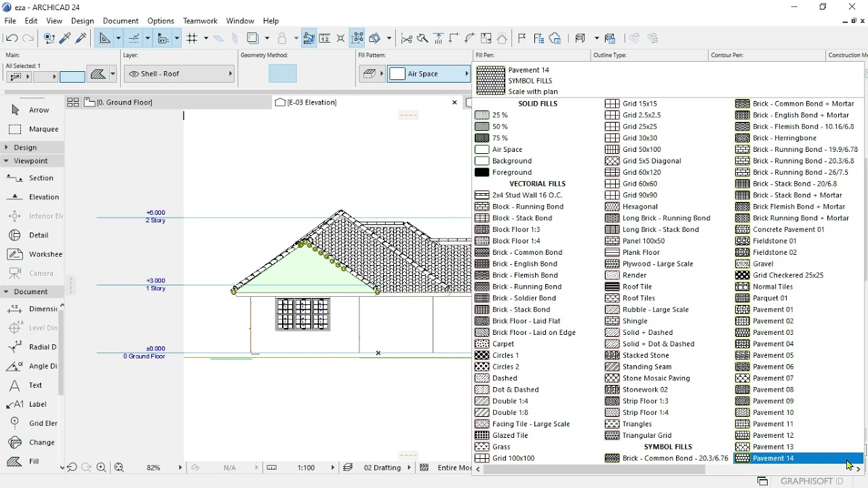Select the Arrow tool in the toolbox
This screenshot has width=868, height=488.
click(32, 110)
